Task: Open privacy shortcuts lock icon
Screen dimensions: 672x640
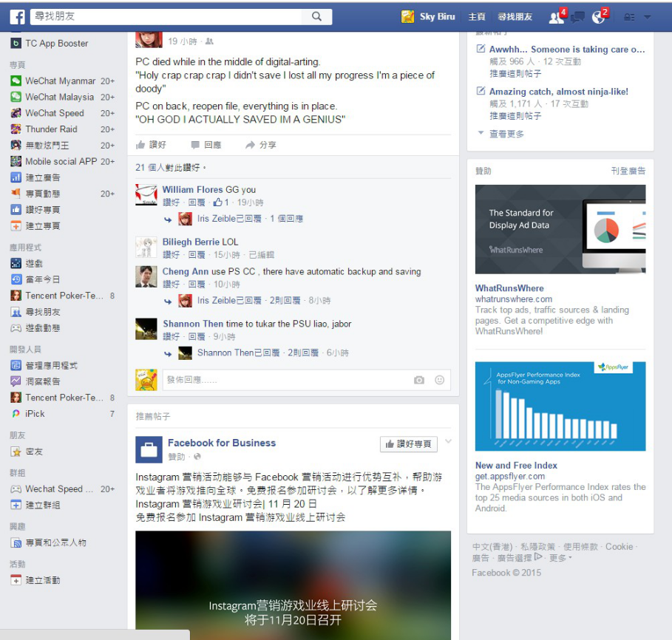Action: pos(629,18)
